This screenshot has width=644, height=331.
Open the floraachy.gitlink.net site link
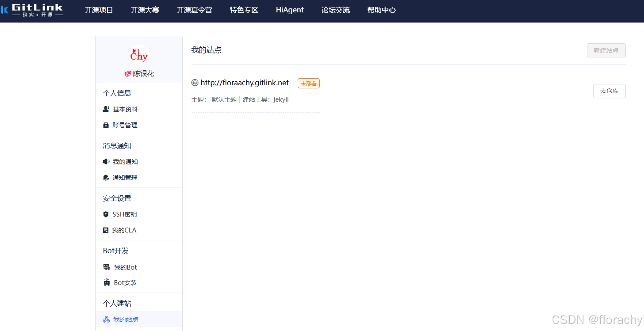point(245,83)
